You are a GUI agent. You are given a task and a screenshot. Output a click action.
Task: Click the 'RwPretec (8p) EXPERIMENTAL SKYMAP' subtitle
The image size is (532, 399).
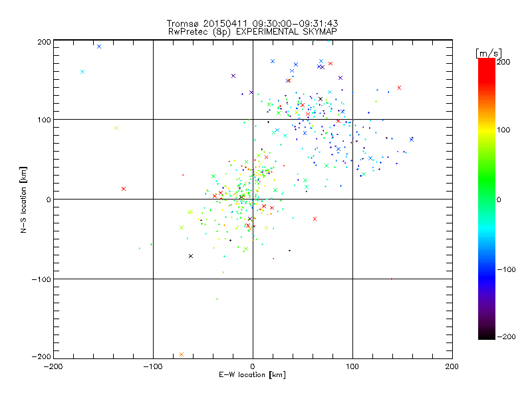[253, 32]
